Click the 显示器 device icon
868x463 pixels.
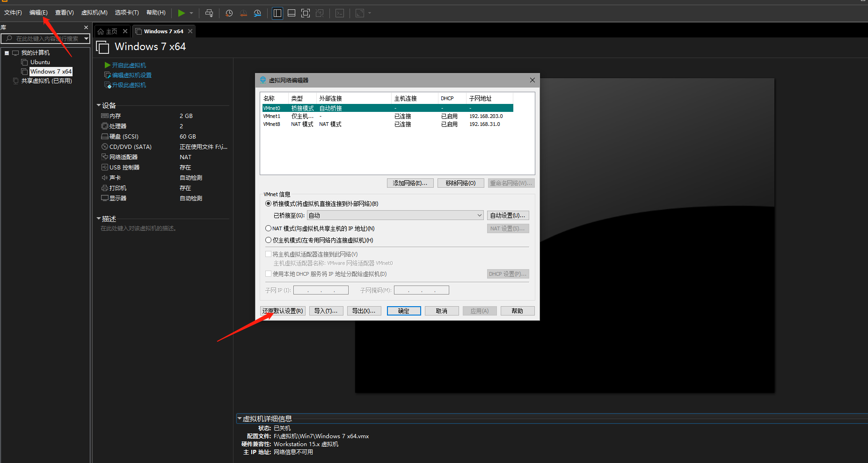105,198
